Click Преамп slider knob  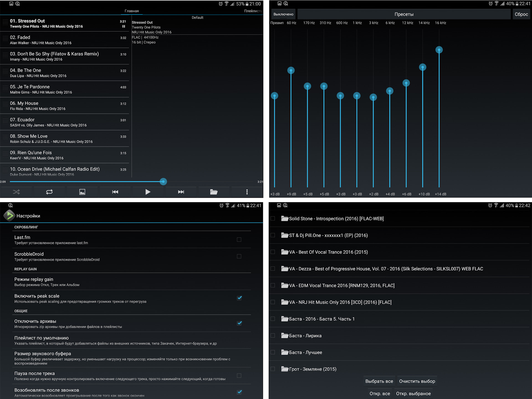[274, 96]
